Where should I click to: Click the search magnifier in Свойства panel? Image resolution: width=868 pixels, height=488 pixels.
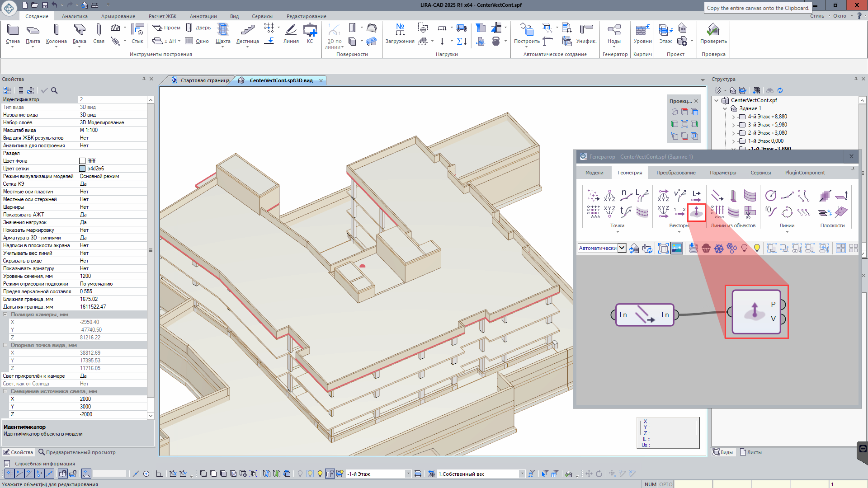pos(54,90)
